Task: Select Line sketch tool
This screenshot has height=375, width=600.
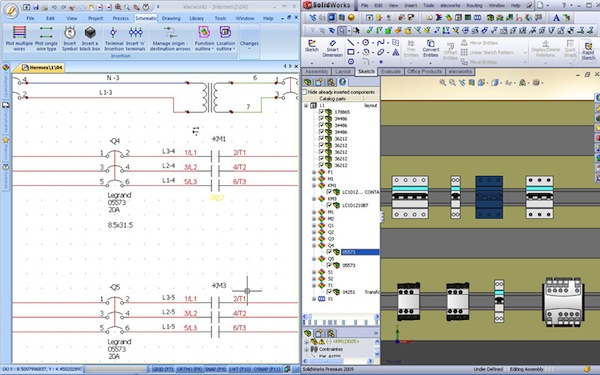Action: point(351,42)
